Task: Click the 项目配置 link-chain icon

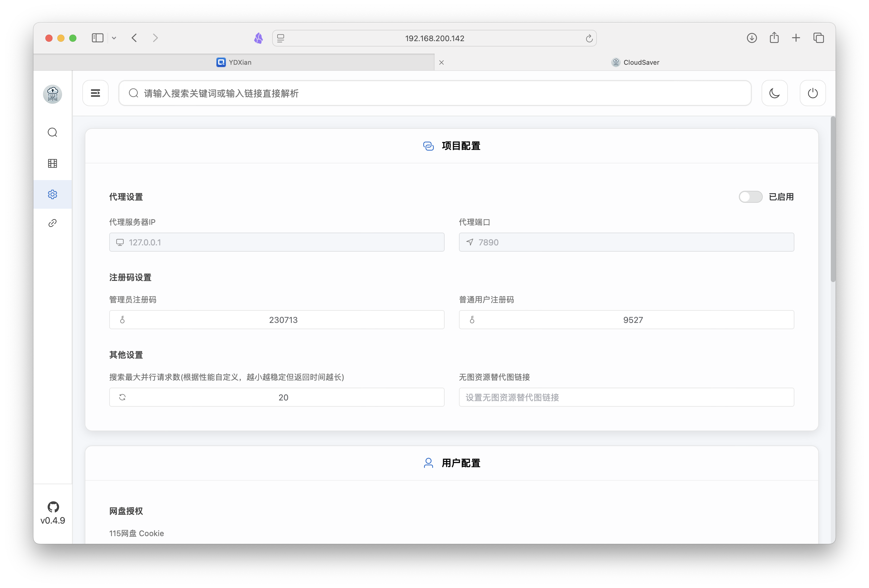Action: (429, 146)
